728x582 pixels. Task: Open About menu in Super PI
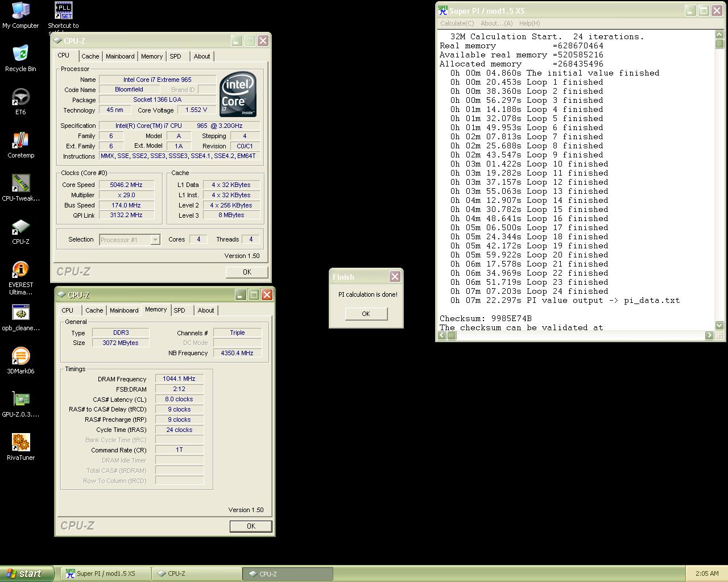(x=497, y=23)
